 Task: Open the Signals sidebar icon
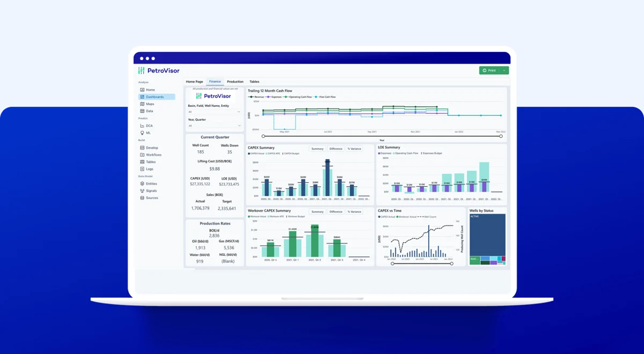[x=142, y=190]
